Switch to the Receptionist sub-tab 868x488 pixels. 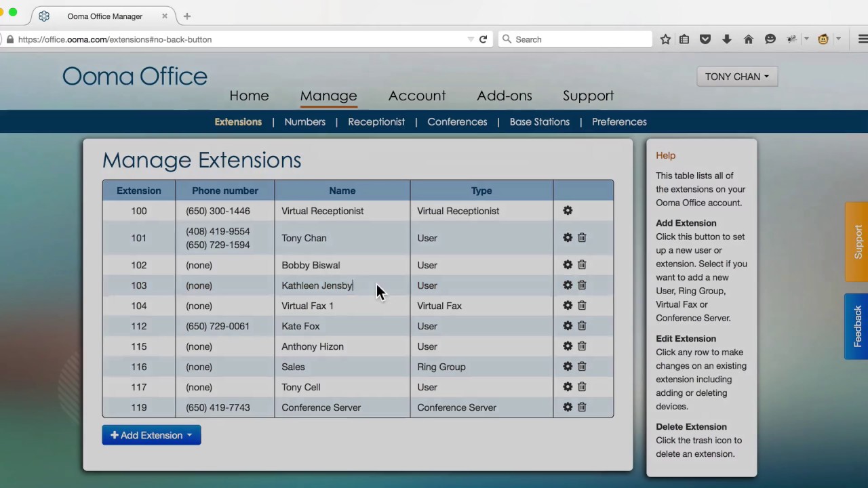(x=376, y=122)
